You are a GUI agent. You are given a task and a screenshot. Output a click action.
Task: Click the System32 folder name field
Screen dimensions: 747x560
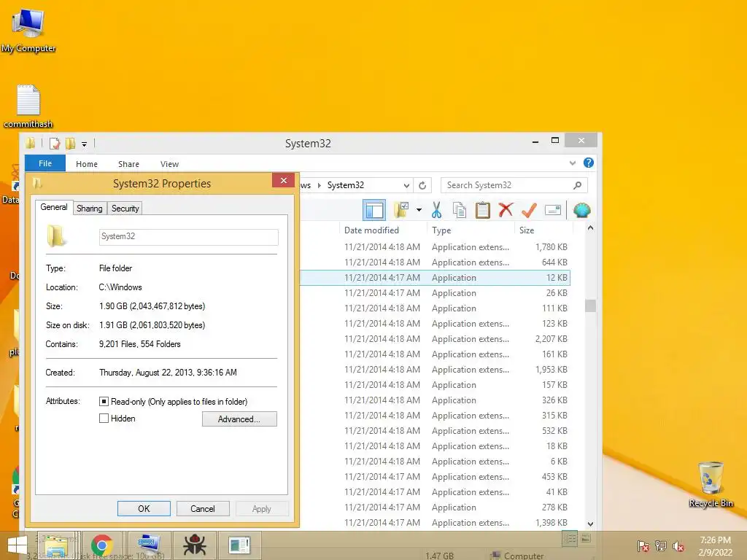click(189, 237)
